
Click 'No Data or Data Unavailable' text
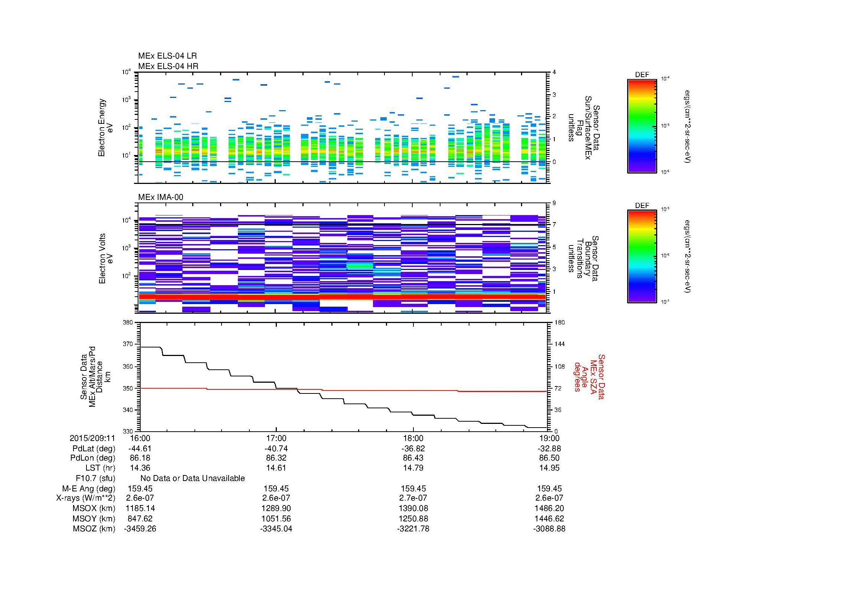193,478
